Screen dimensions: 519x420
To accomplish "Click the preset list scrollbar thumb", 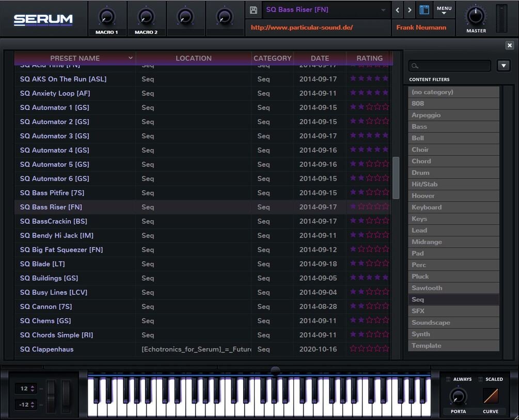I will tap(396, 178).
